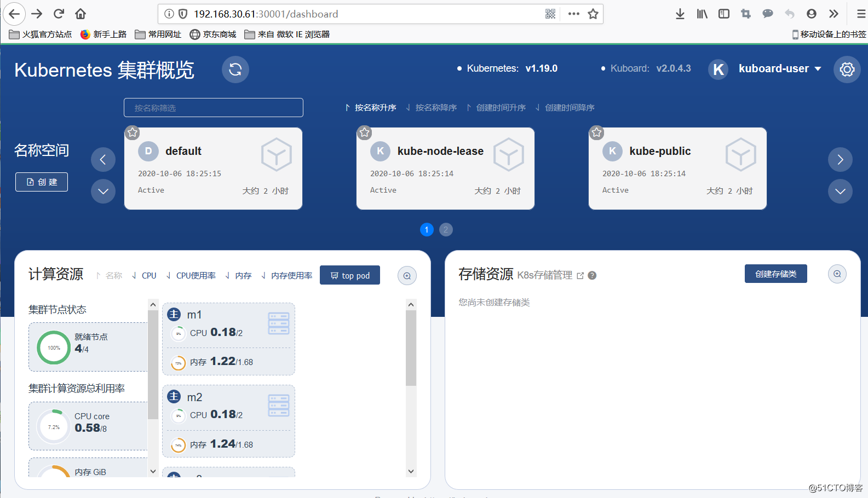Sort namespaces by creation time ascending
Screen dimensions: 868x498
pyautogui.click(x=496, y=108)
